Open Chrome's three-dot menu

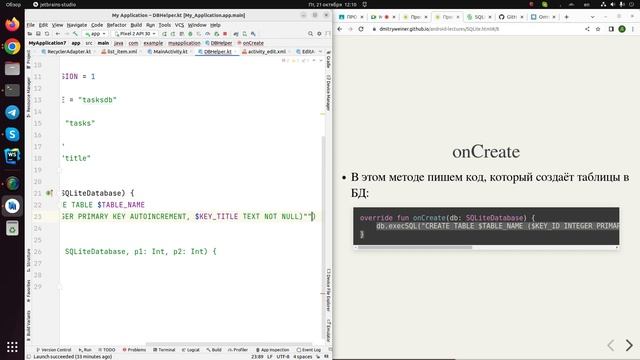(x=633, y=29)
